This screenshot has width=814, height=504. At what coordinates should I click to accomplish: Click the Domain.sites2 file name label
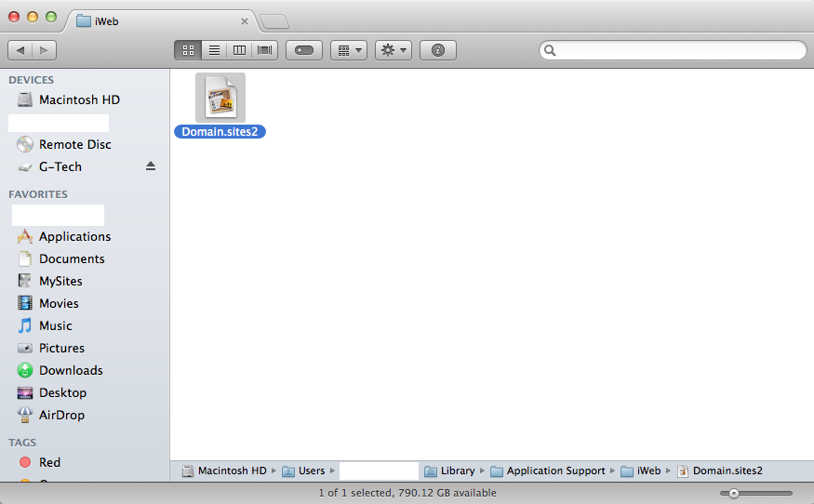[220, 132]
